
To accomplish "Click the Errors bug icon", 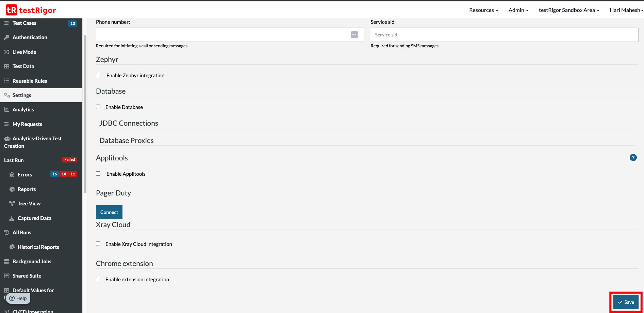I will click(12, 174).
